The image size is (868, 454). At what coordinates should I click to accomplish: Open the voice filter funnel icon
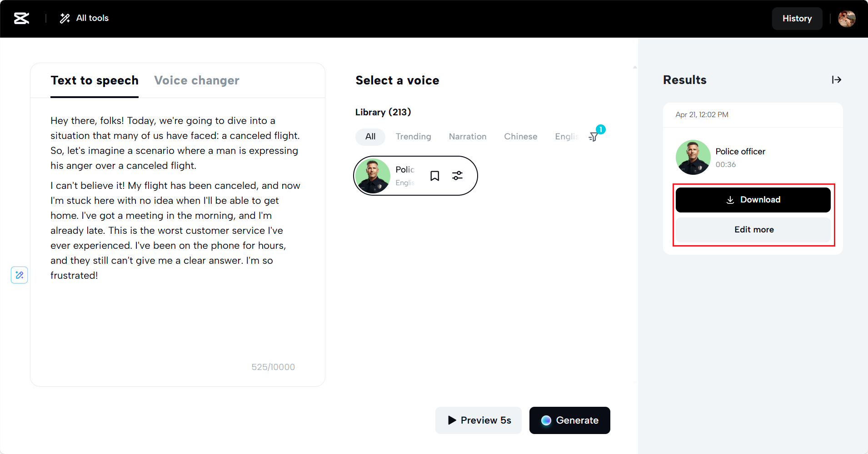click(x=594, y=137)
